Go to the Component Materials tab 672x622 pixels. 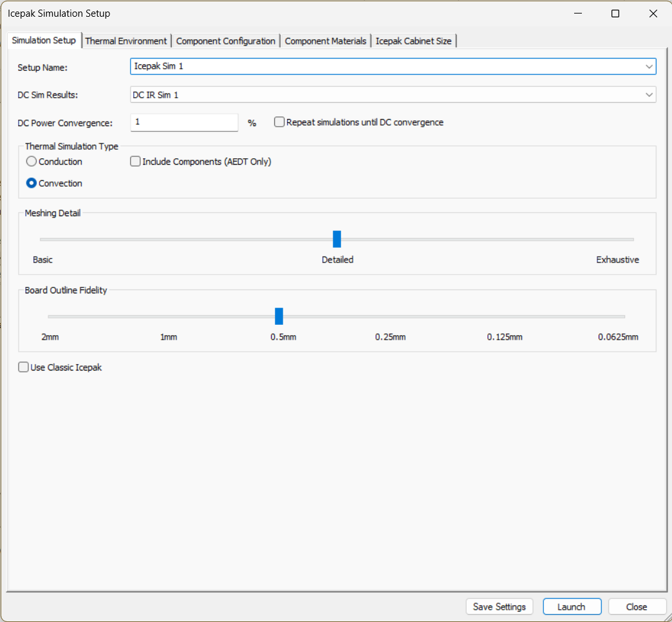(325, 41)
